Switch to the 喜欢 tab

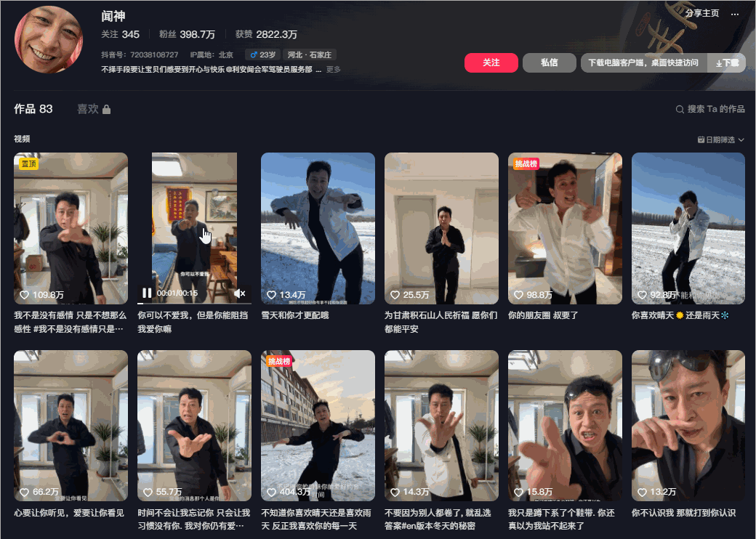click(87, 108)
